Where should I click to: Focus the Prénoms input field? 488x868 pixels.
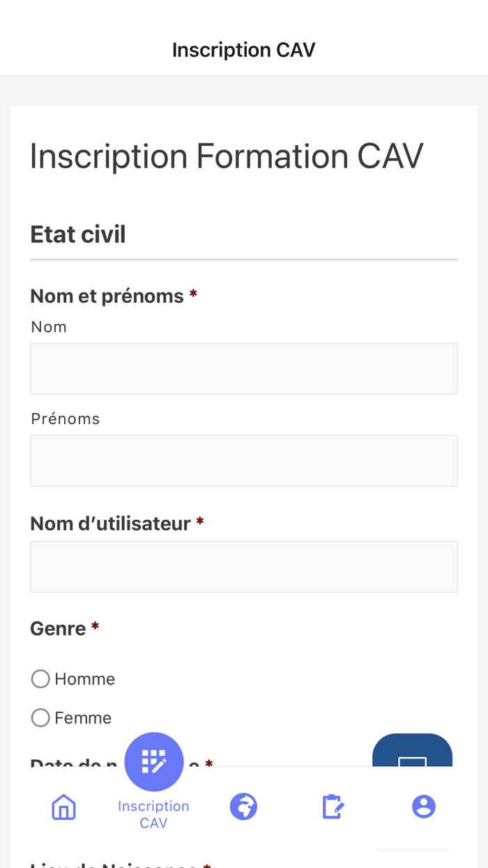click(x=243, y=461)
